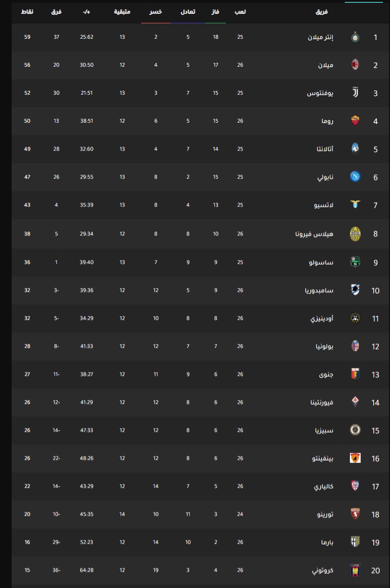Click the Benevento red-yellow crest
390x588 pixels.
tap(355, 458)
